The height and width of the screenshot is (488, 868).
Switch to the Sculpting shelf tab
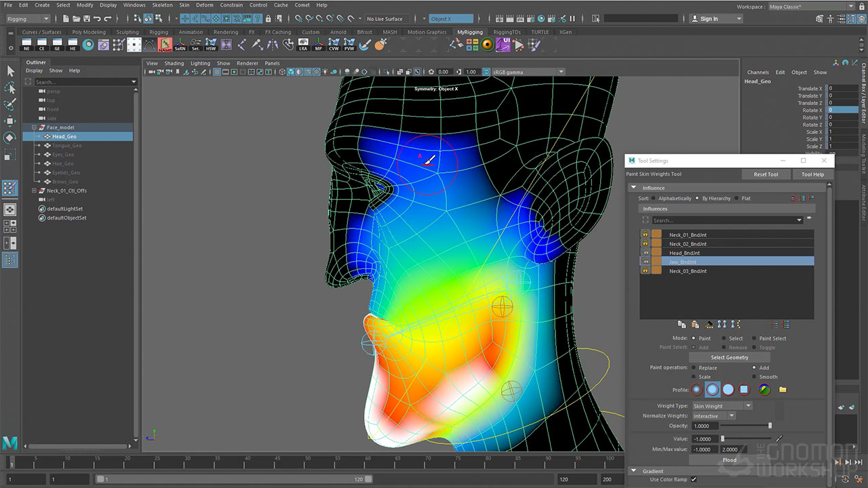pos(127,32)
